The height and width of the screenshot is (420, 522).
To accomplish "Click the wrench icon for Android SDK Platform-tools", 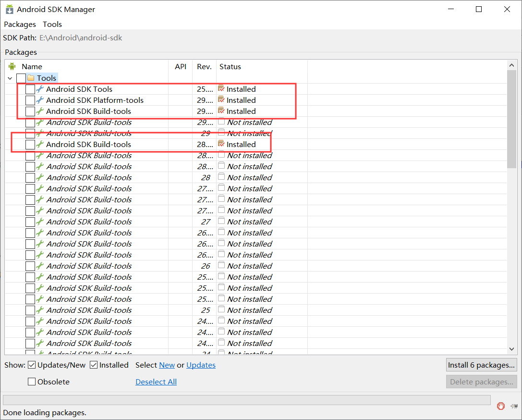I will (40, 100).
